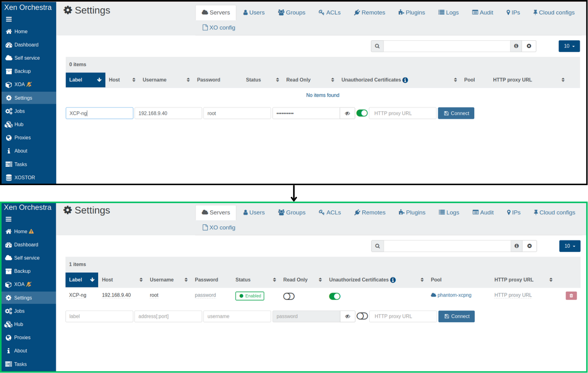Click info icon in the '1 items' table header

pyautogui.click(x=393, y=280)
